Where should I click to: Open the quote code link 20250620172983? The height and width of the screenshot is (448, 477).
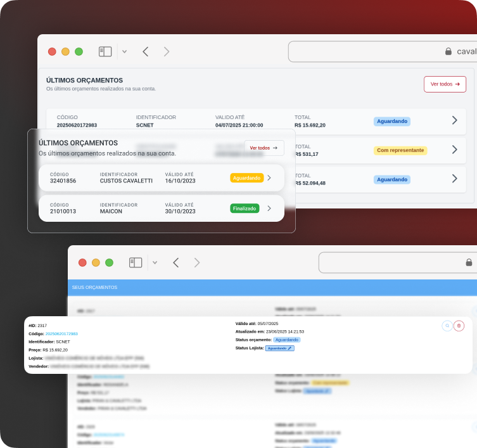tap(61, 333)
